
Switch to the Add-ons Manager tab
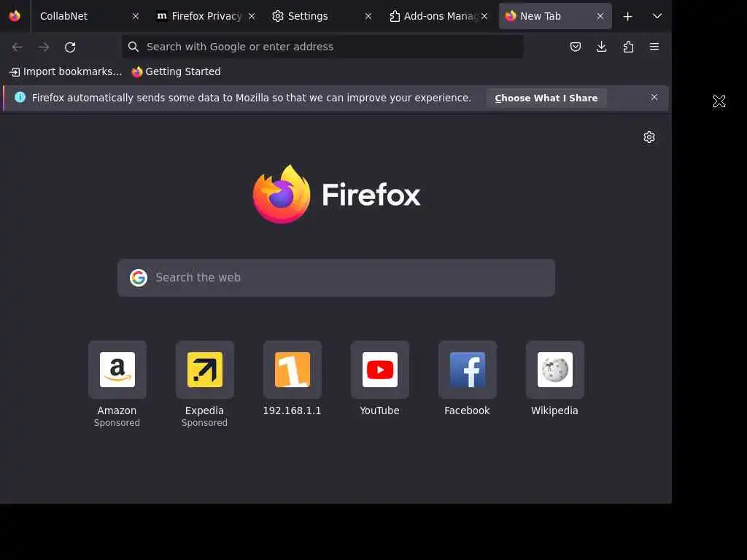[x=438, y=16]
